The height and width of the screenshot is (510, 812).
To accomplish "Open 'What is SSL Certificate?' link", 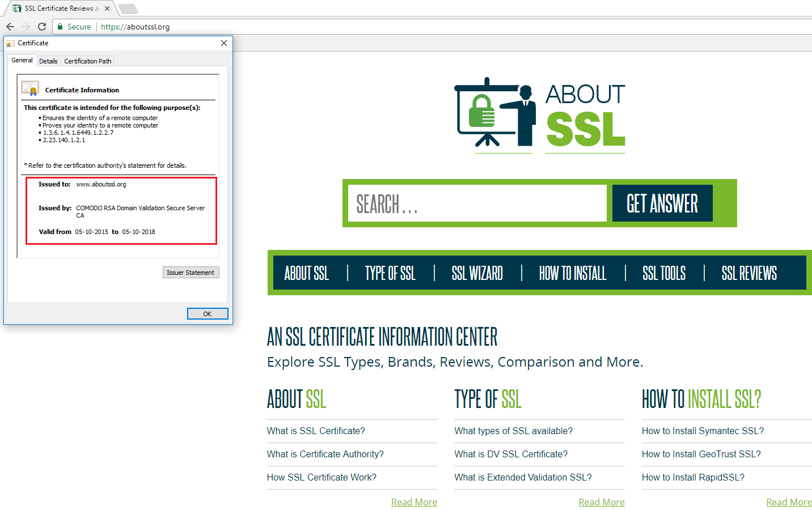I will click(316, 431).
